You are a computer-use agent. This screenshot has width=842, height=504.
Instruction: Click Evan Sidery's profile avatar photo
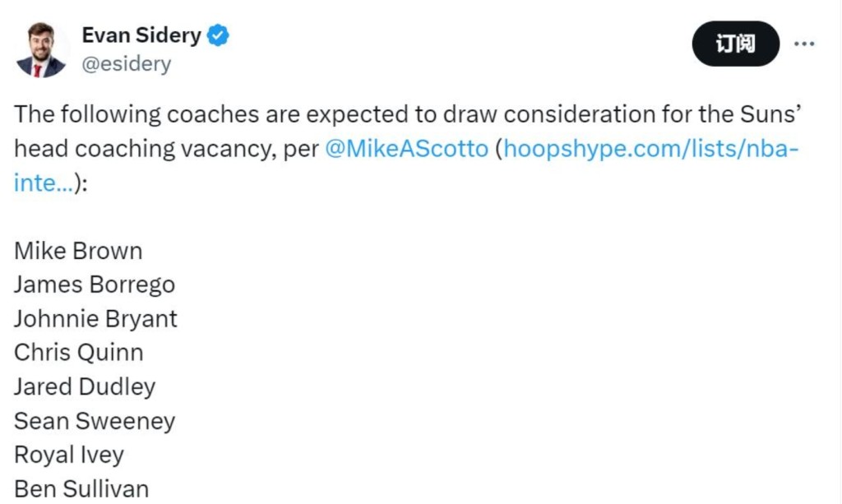pos(40,49)
